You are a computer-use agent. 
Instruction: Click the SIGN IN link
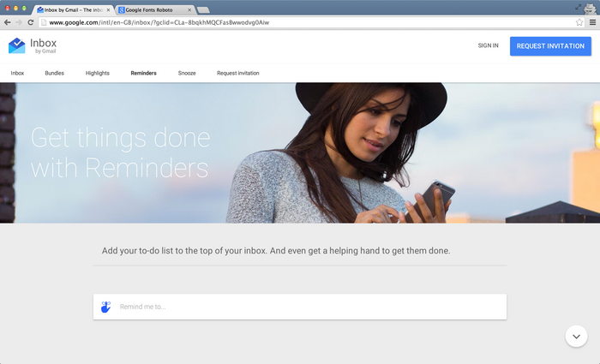coord(488,45)
